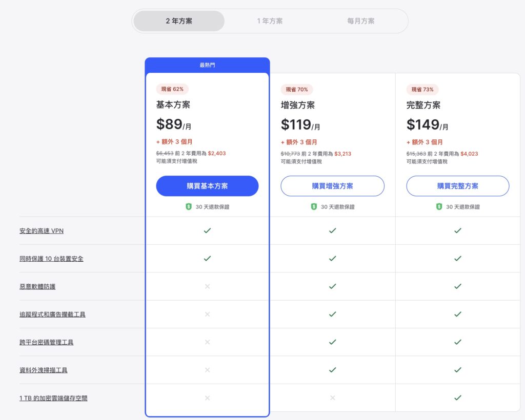Select the 2 年方案 tab
525x420 pixels.
(179, 21)
